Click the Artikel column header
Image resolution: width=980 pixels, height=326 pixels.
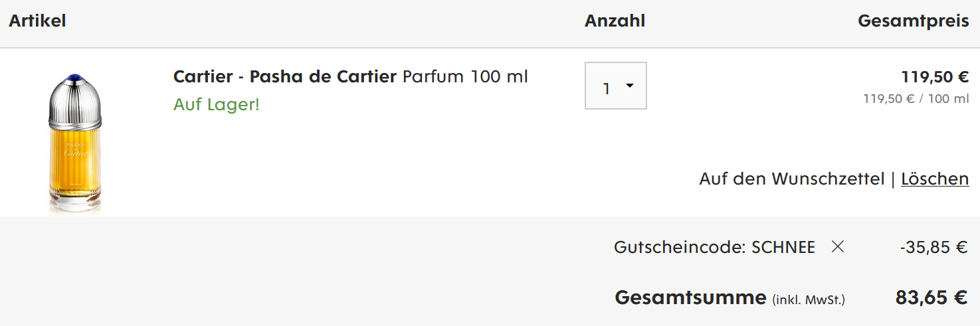37,21
